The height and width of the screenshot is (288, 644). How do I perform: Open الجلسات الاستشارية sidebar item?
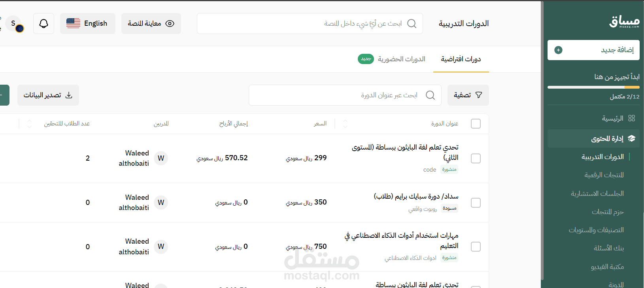tap(597, 193)
